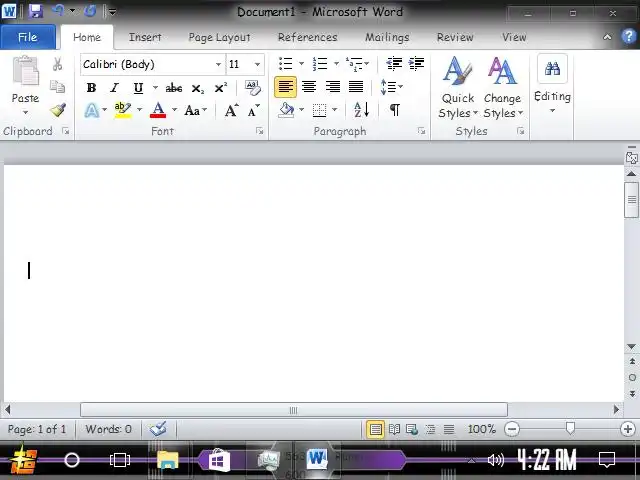Viewport: 640px width, 480px height.
Task: Select the Format Painter brush
Action: [x=58, y=110]
